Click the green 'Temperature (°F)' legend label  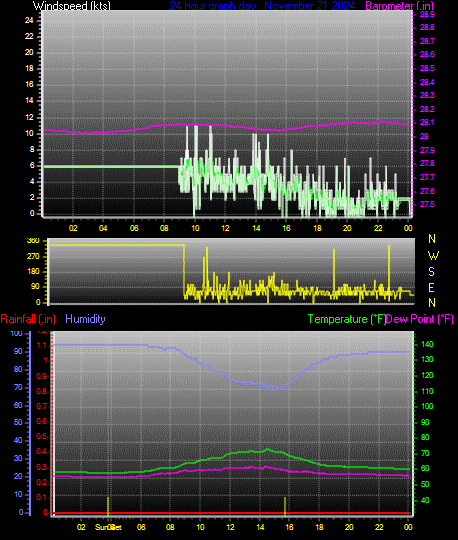point(346,319)
